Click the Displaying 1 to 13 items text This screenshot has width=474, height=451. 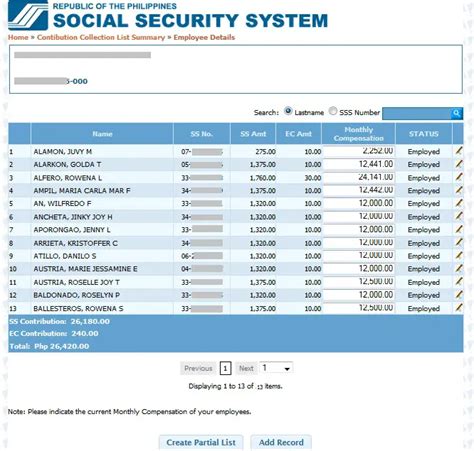point(235,386)
